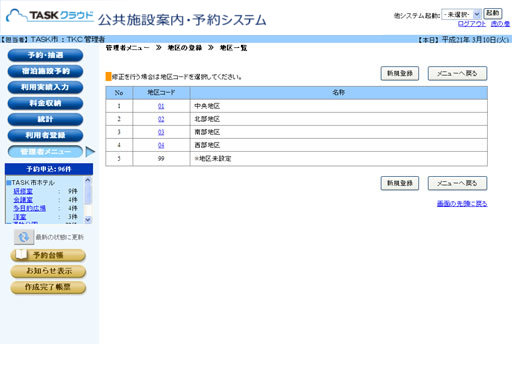Image resolution: width=512 pixels, height=384 pixels.
Task: Click the 担当者 TASK市 text
Action: click(x=52, y=39)
